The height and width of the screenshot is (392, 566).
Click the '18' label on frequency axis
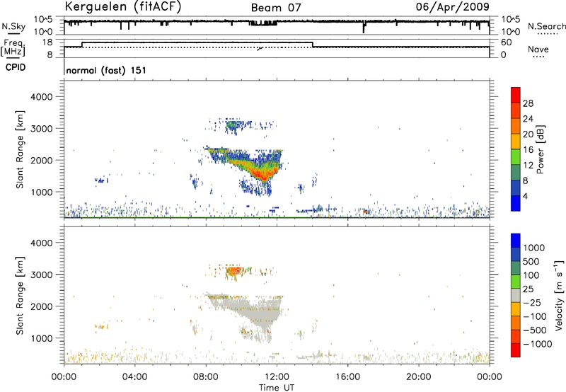tap(47, 42)
